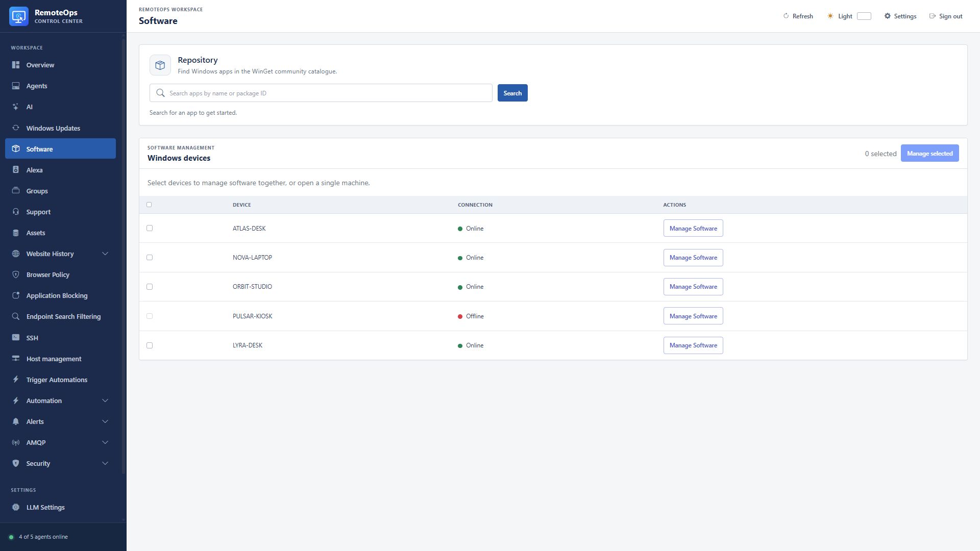The height and width of the screenshot is (551, 980).
Task: Open the Overview dashboard icon
Action: (16, 65)
